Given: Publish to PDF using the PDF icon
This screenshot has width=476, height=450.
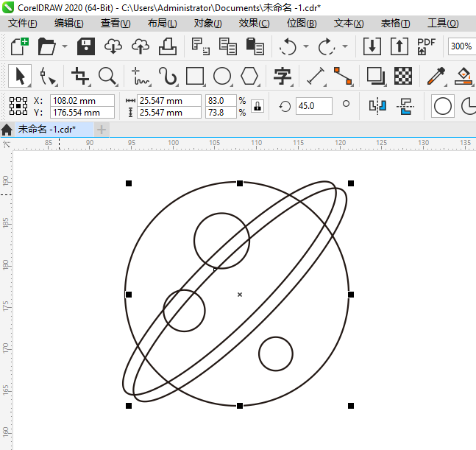Looking at the screenshot, I should pos(426,46).
